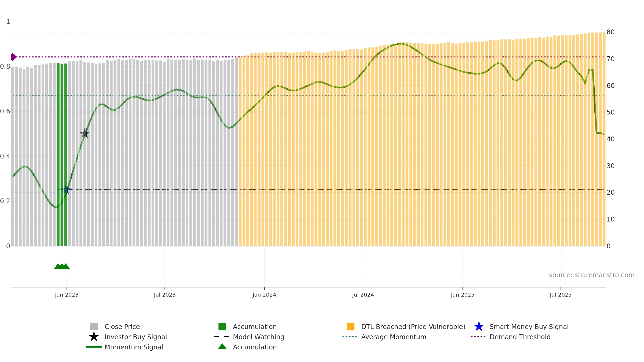Click the blue star icon in legend
Viewport: 644px width, 362px height.
[x=479, y=327]
